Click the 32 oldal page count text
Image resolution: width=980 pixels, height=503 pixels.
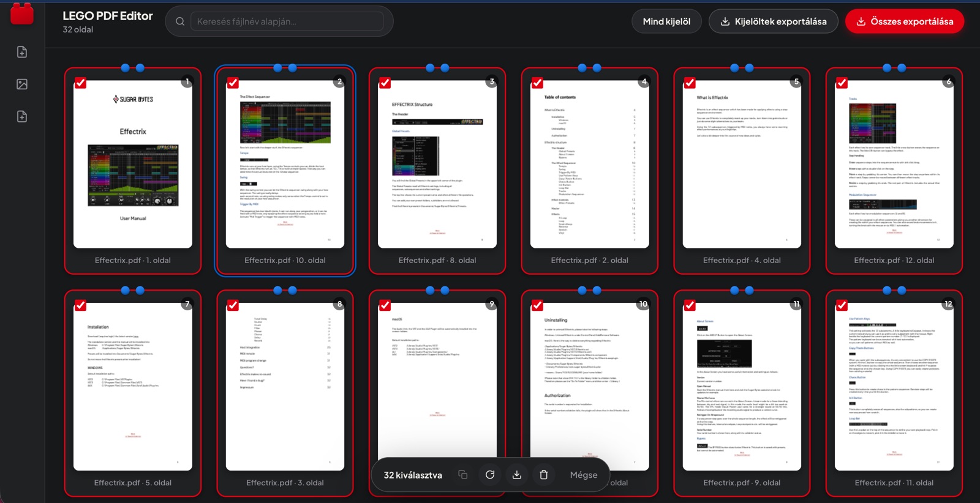[x=78, y=29]
